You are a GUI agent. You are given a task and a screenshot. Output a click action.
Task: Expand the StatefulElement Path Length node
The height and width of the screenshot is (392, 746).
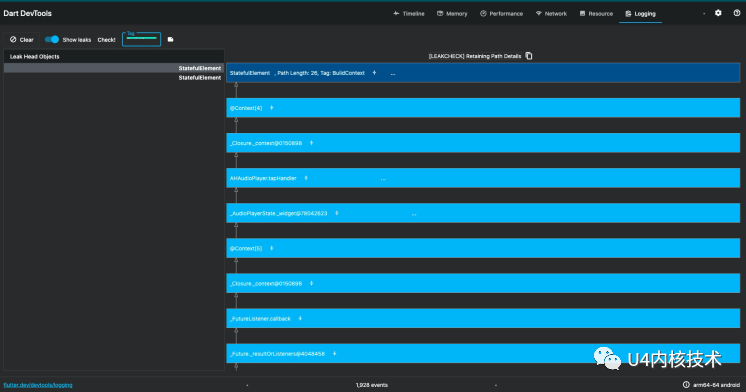(374, 73)
